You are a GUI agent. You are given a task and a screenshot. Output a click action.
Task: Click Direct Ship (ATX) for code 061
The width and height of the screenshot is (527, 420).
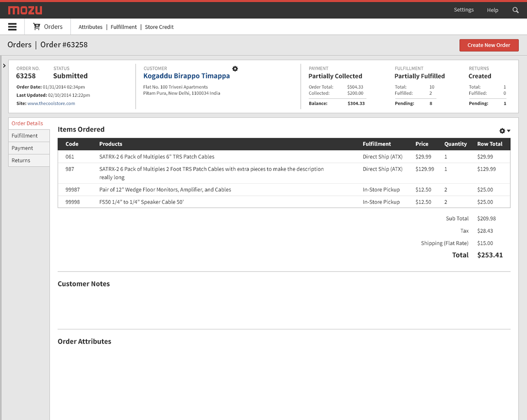coord(383,157)
